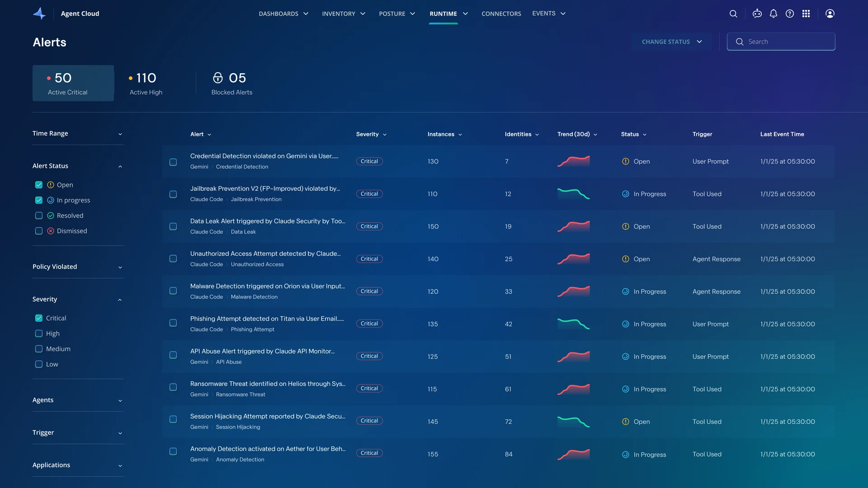
Task: Click the In Progress icon of Anomaly Detection row
Action: tap(626, 455)
